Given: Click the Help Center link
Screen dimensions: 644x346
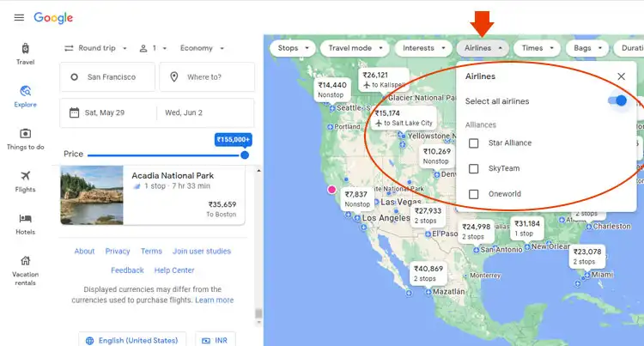Looking at the screenshot, I should (x=174, y=270).
